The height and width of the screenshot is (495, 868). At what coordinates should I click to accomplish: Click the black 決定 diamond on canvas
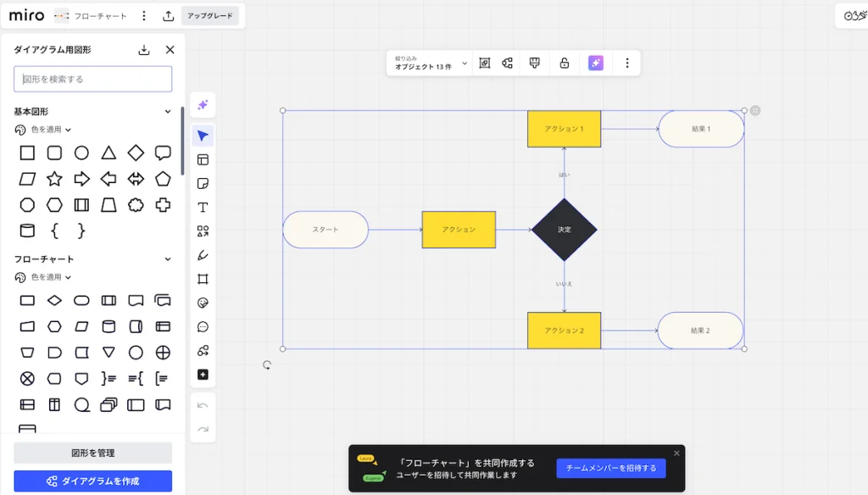tap(564, 230)
